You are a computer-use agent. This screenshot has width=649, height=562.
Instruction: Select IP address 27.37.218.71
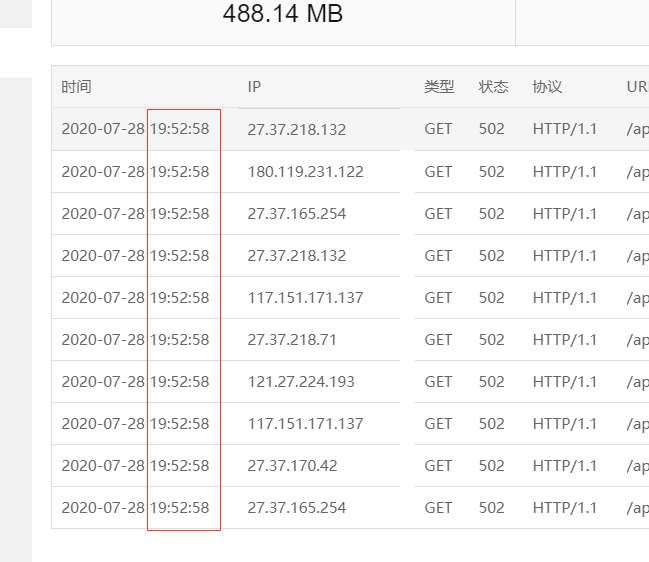pyautogui.click(x=292, y=340)
